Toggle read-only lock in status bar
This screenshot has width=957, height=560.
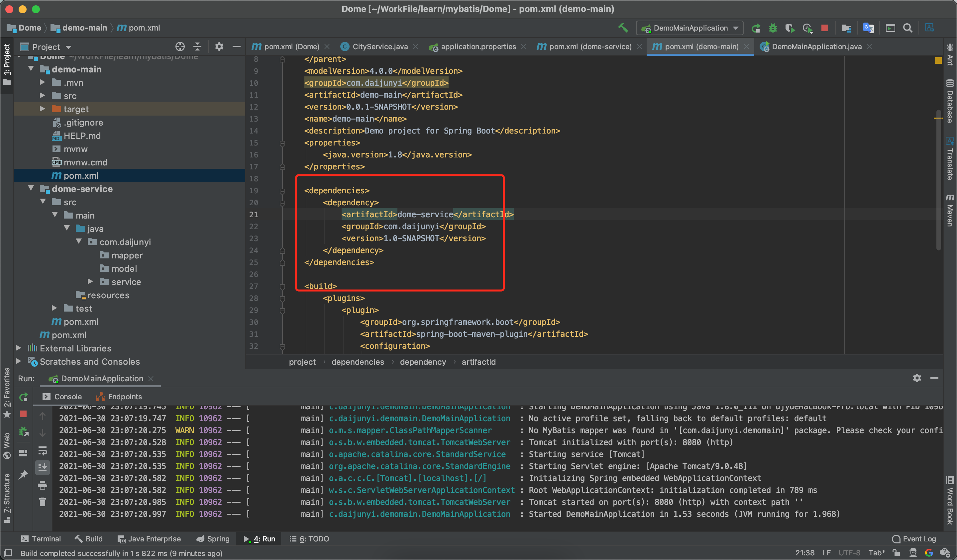pyautogui.click(x=896, y=553)
